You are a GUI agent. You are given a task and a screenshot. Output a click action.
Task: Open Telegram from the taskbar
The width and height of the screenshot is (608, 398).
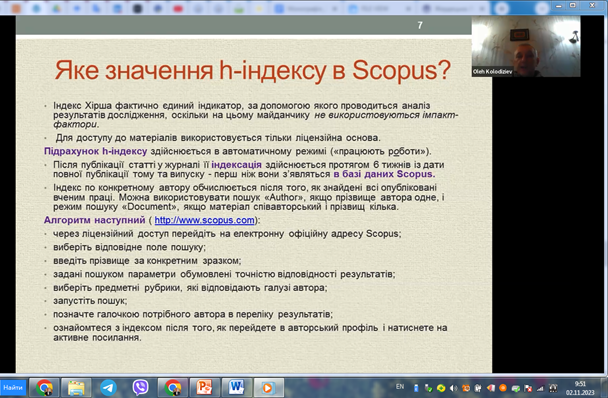click(108, 387)
